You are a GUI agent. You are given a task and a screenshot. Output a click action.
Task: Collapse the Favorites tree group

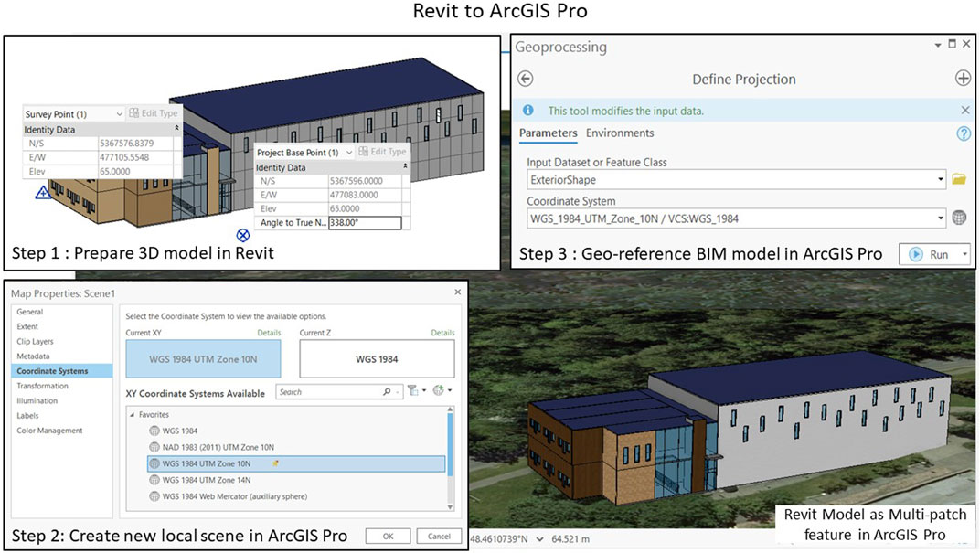tap(132, 414)
